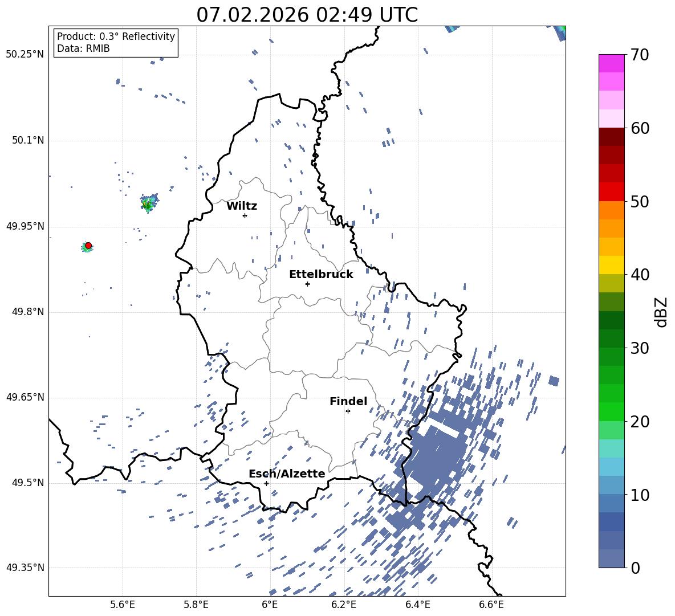Screen dimensions: 675x616
Task: Click the cross marker below Wiltz
Action: tap(245, 215)
